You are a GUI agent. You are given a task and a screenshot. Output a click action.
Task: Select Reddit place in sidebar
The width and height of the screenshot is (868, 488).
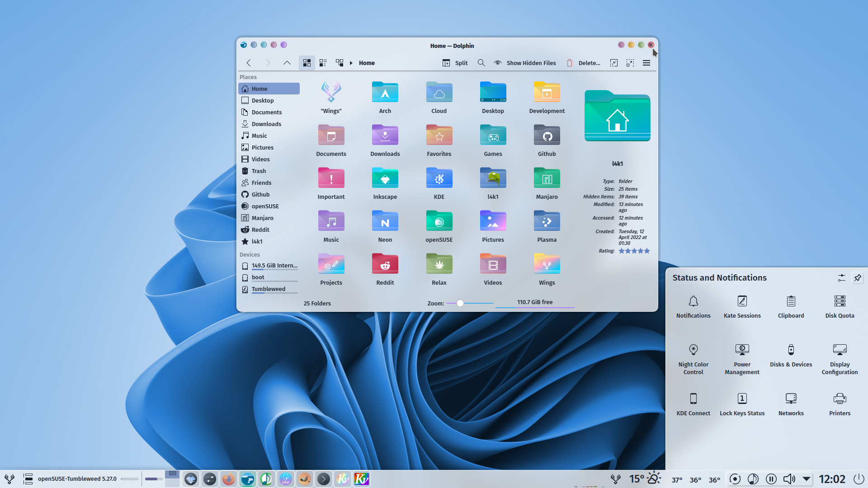point(269,230)
